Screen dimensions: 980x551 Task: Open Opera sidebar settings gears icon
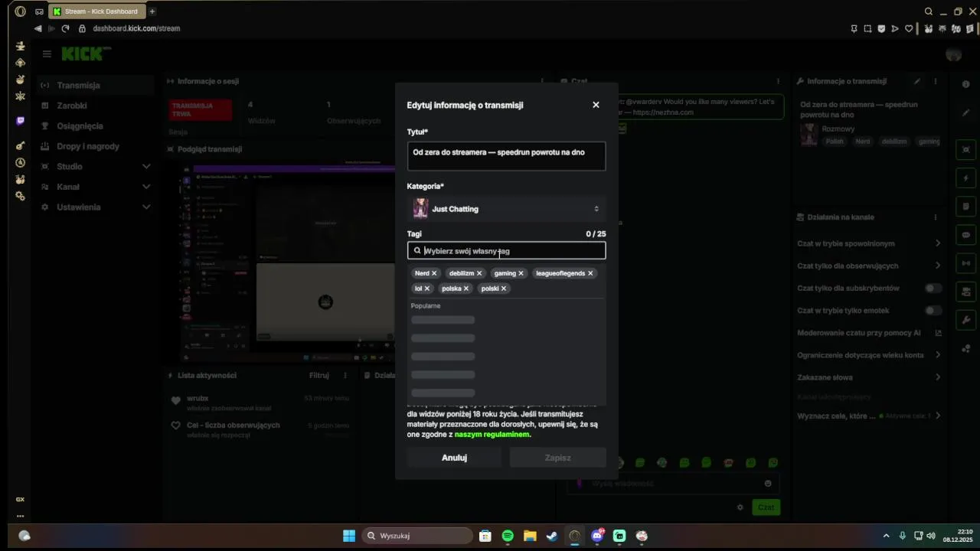pos(21,197)
